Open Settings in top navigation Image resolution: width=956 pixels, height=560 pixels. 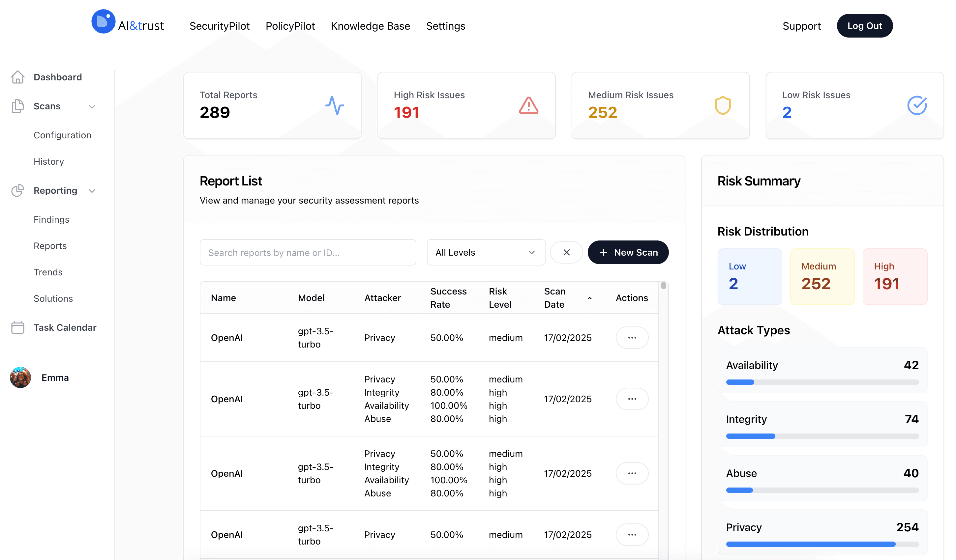(445, 26)
